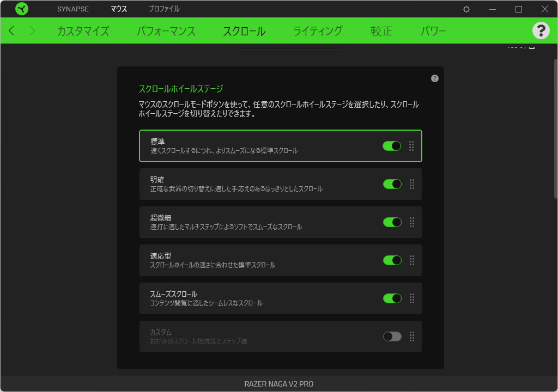
Task: Open help with large question mark icon
Action: (x=541, y=30)
